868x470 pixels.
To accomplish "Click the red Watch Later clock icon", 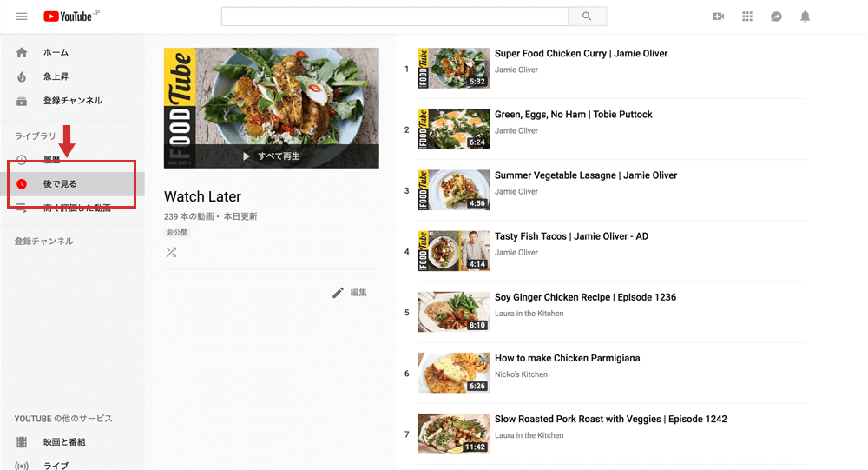I will [x=22, y=184].
